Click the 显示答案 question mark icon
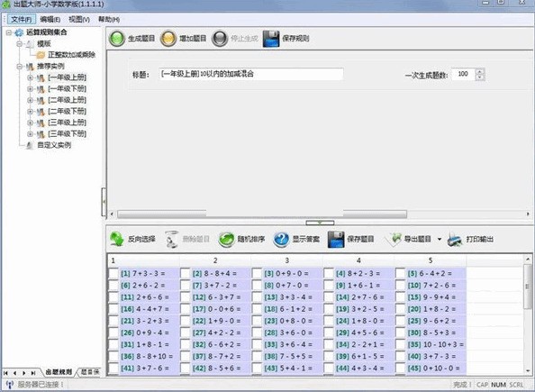Viewport: 535px width, 392px height. pyautogui.click(x=282, y=239)
